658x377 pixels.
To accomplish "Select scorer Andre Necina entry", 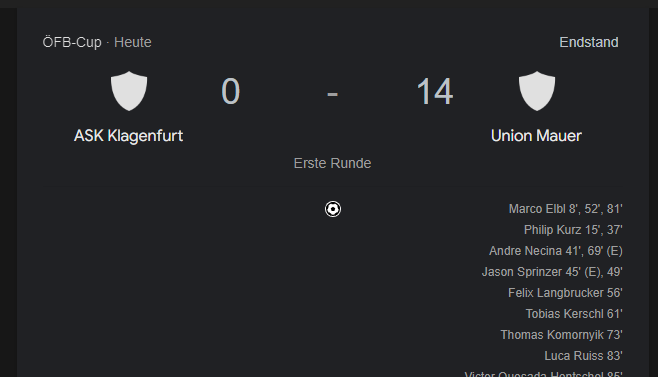I will (x=556, y=251).
